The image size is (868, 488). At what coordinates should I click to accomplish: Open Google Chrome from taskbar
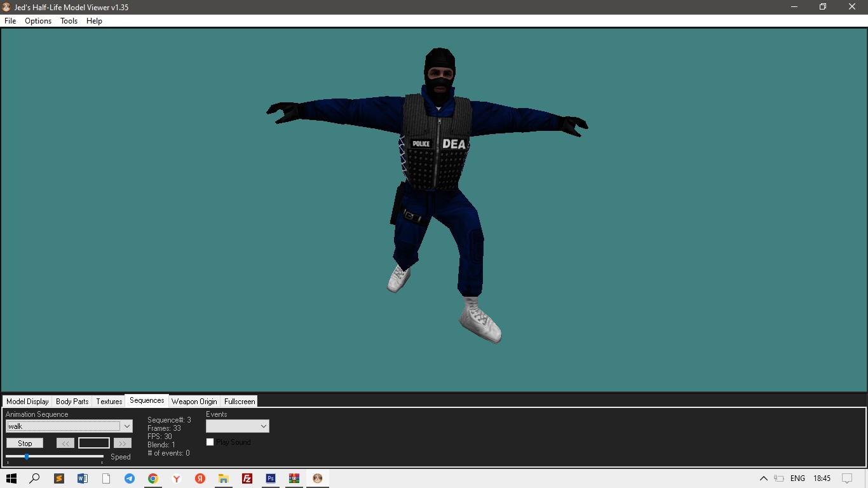pyautogui.click(x=153, y=478)
